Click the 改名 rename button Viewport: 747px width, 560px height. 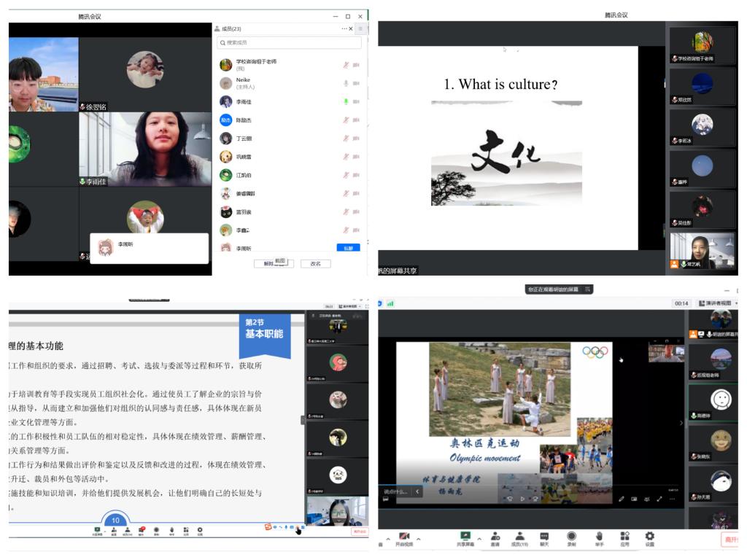coord(315,264)
